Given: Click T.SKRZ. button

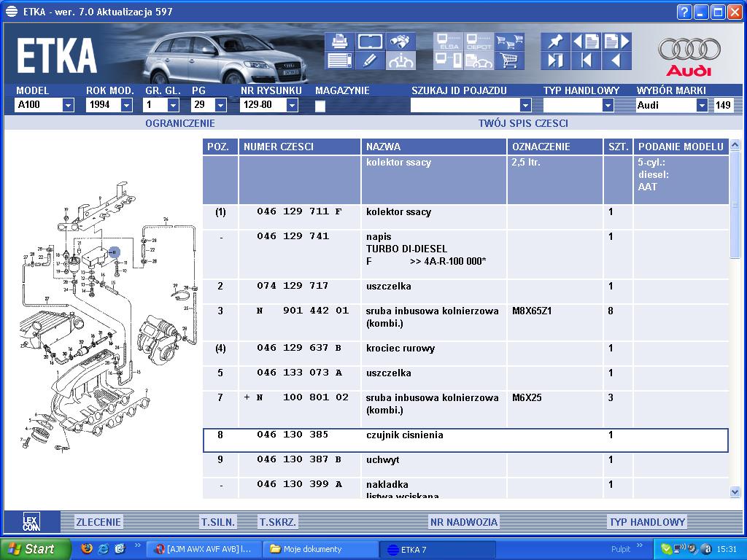Looking at the screenshot, I should point(277,522).
